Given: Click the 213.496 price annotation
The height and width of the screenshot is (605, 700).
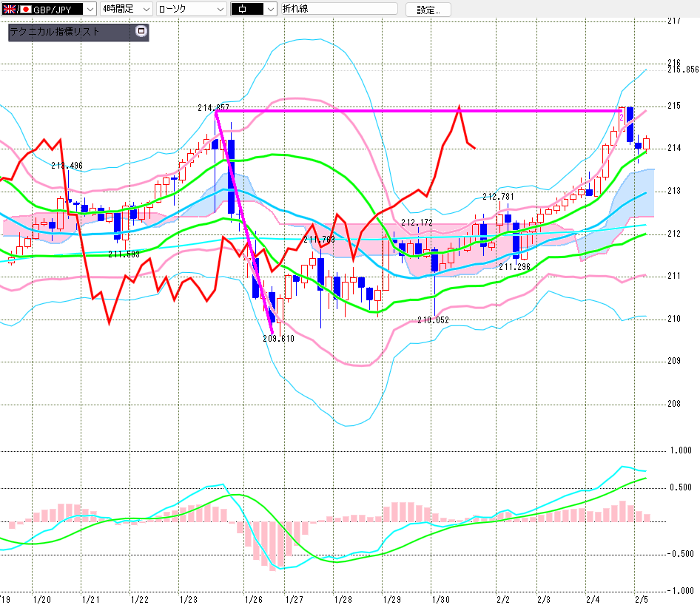Looking at the screenshot, I should [67, 166].
